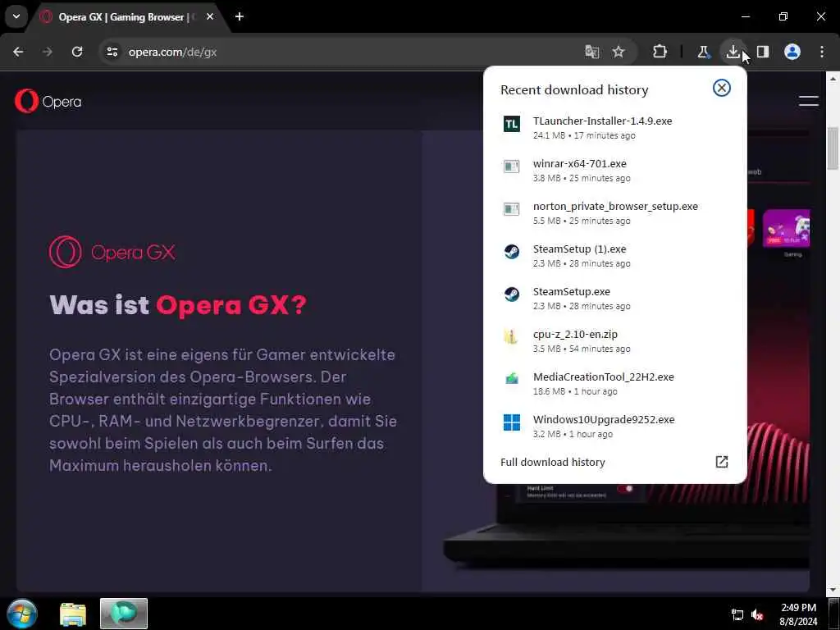Image resolution: width=840 pixels, height=630 pixels.
Task: Open File Explorer from the taskbar
Action: (73, 614)
